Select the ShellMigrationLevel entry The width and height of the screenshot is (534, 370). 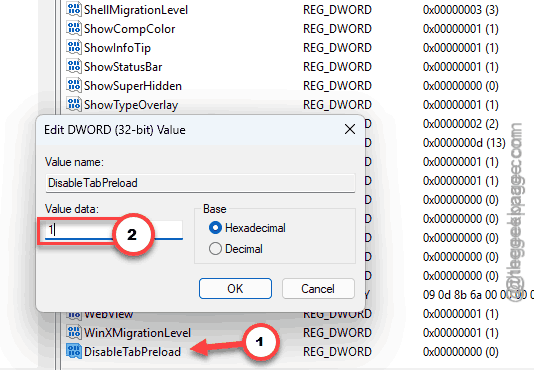tap(136, 10)
